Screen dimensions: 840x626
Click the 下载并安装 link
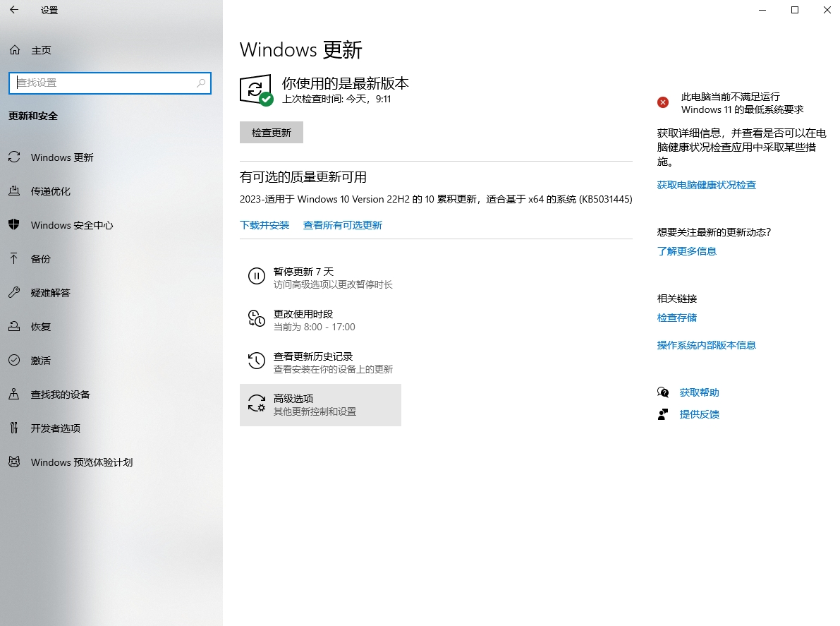(264, 225)
